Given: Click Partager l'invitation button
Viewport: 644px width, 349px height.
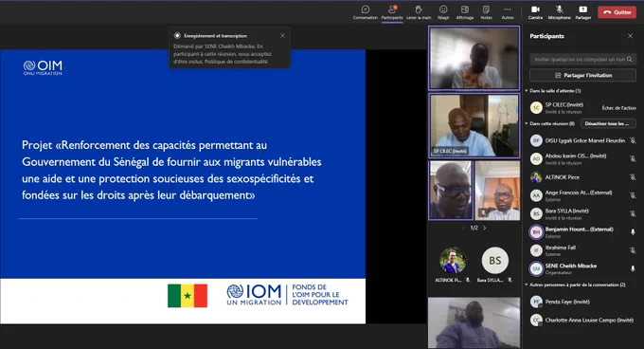Looking at the screenshot, I should click(582, 75).
